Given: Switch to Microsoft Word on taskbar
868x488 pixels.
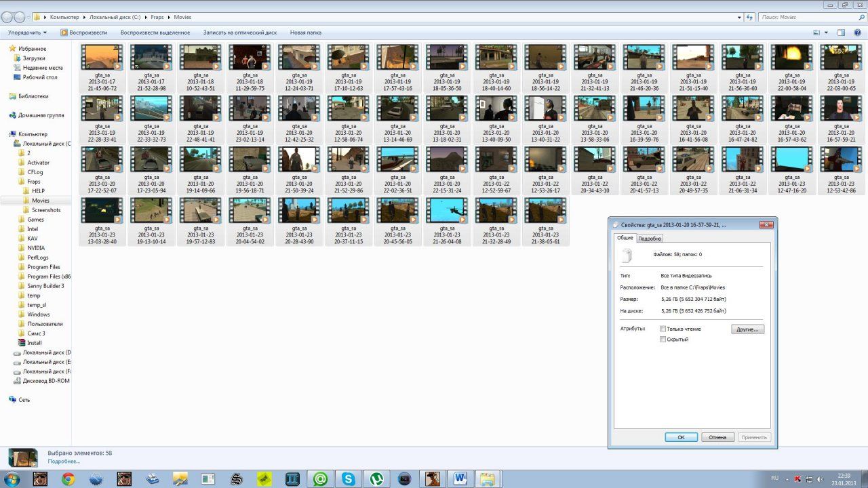Looking at the screenshot, I should pos(461,479).
